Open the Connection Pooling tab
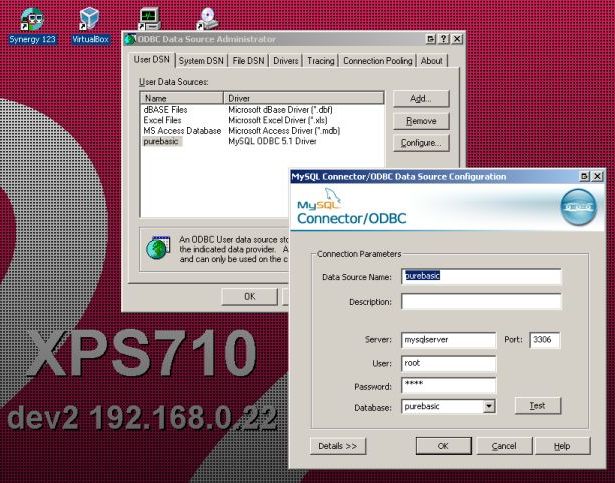Image resolution: width=615 pixels, height=483 pixels. tap(378, 61)
